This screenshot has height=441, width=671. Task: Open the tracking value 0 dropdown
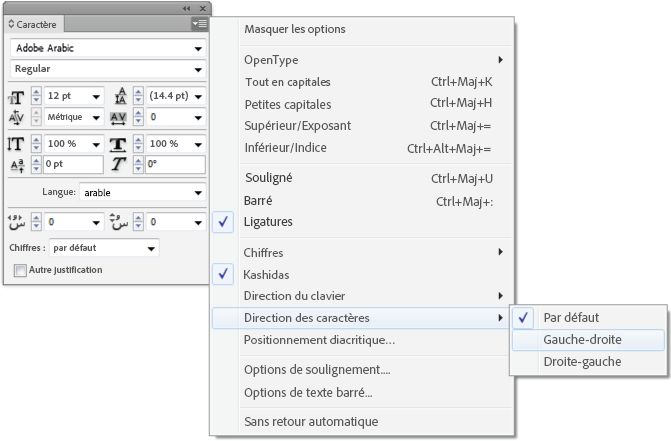(x=198, y=118)
